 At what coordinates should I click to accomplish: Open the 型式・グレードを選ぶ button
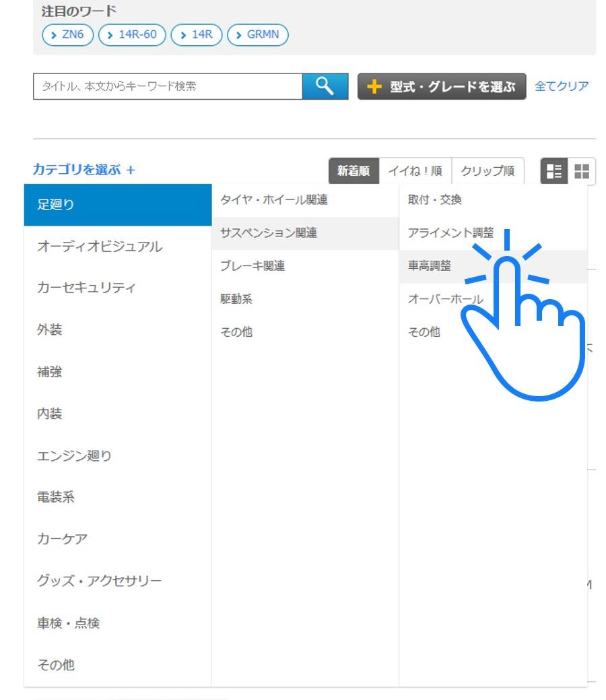point(441,86)
